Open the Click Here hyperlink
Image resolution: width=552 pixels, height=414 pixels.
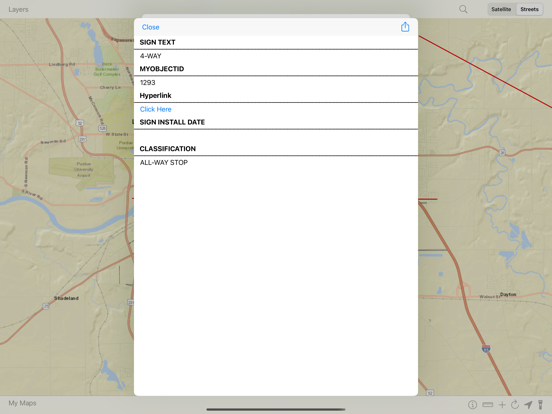(x=156, y=109)
